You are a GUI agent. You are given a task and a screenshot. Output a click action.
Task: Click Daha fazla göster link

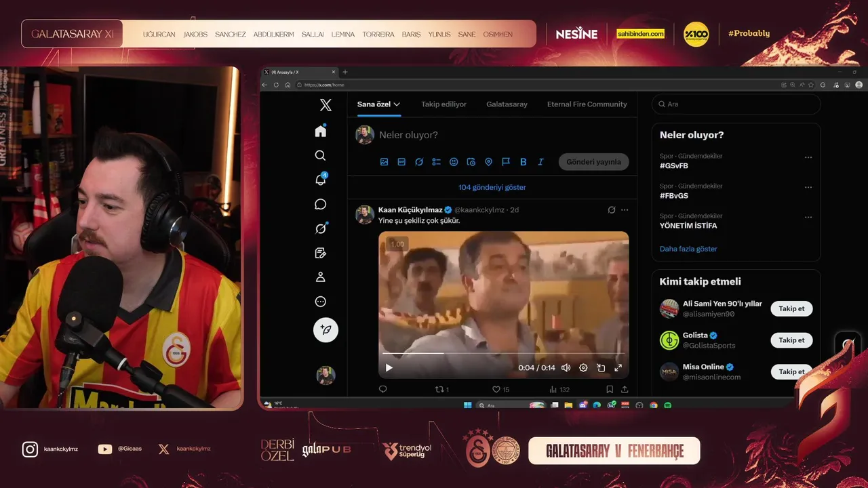click(x=688, y=249)
